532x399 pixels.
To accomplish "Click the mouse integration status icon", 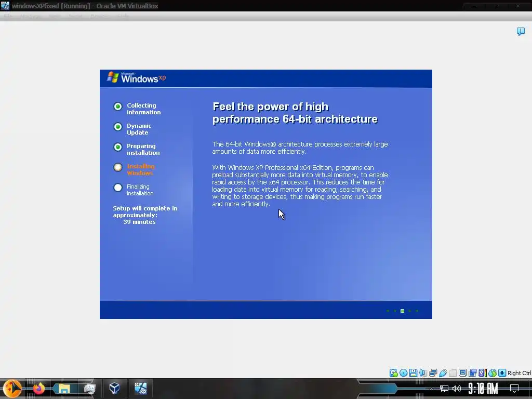I will [493, 373].
